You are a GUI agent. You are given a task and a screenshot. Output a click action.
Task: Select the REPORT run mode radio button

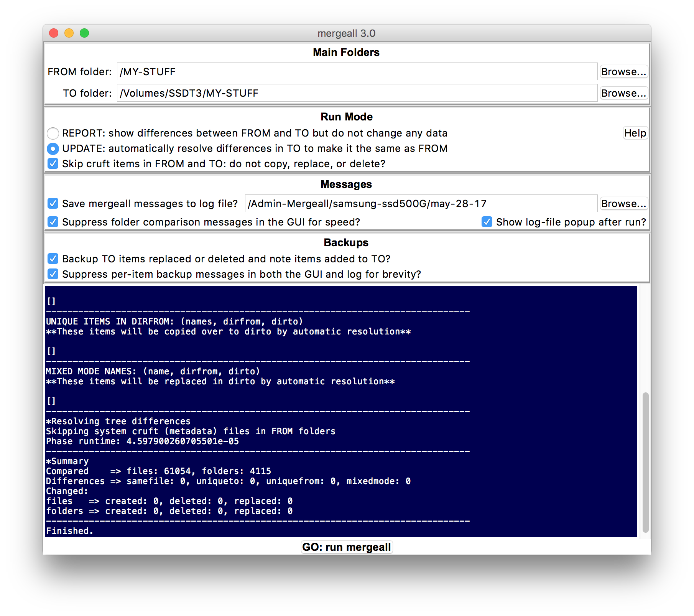(53, 133)
